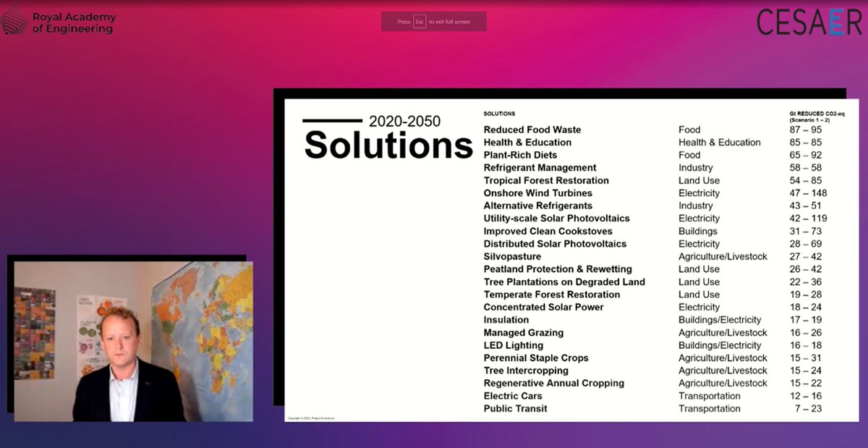Select Alternative Refrigerants

coord(537,206)
